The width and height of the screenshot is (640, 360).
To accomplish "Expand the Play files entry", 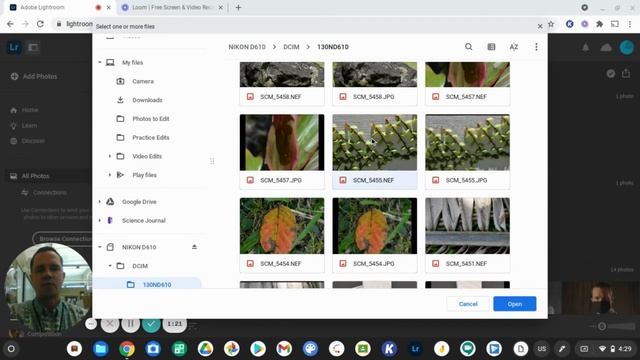I will tap(109, 175).
